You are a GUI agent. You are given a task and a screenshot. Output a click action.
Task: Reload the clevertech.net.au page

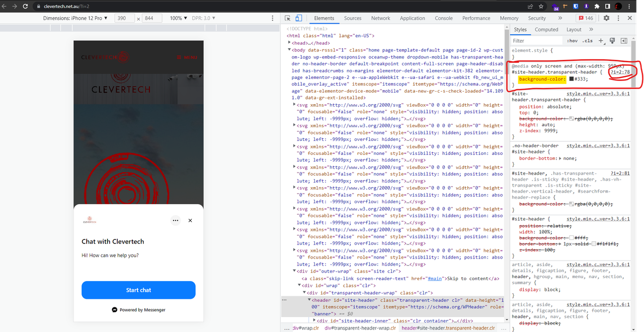pyautogui.click(x=26, y=6)
